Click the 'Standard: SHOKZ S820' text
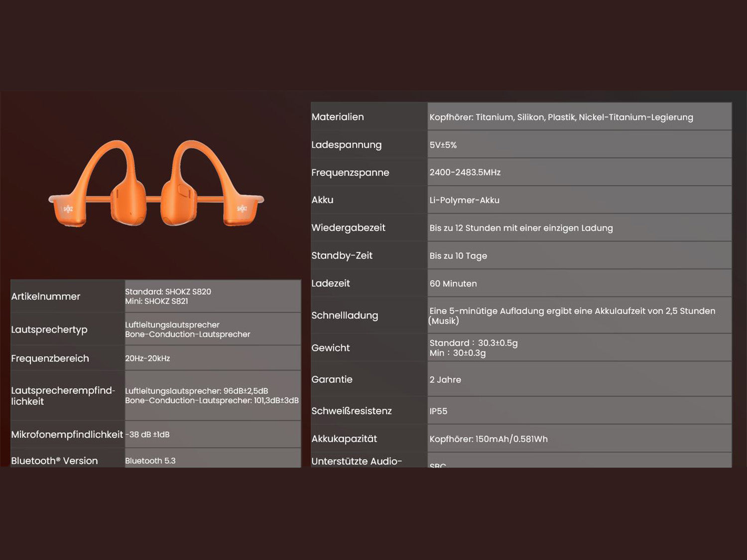 point(168,292)
